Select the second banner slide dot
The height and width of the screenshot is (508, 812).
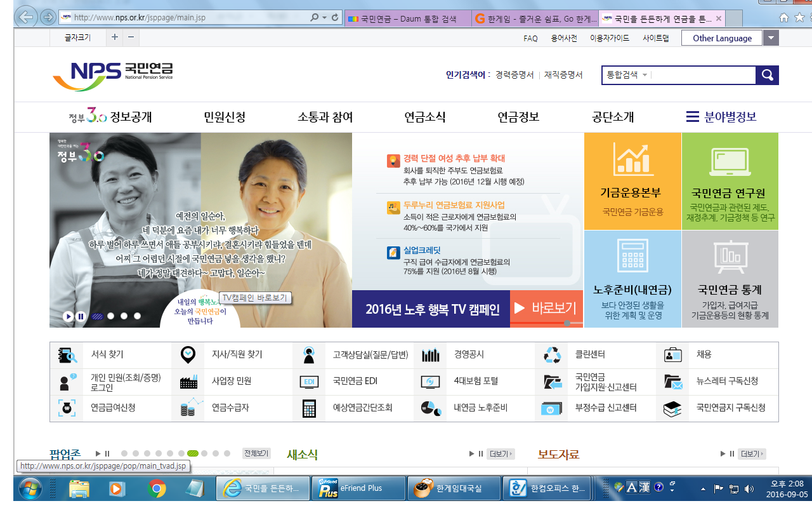tap(110, 316)
